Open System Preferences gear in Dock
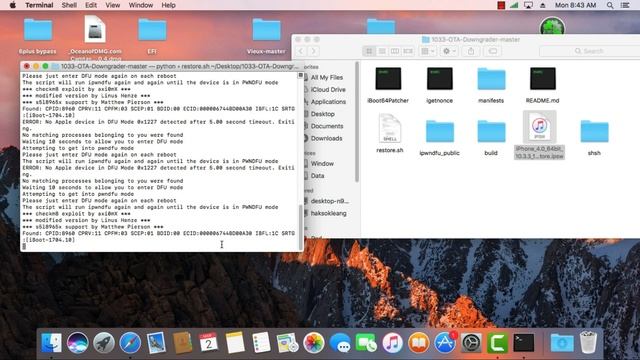The height and width of the screenshot is (360, 640). (471, 342)
